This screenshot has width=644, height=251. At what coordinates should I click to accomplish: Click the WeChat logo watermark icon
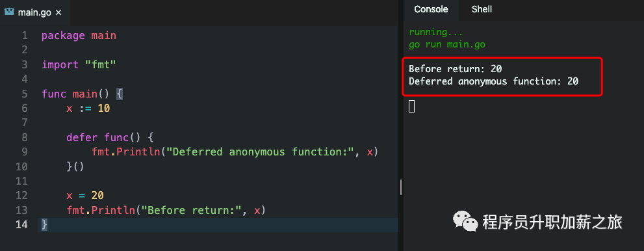point(465,222)
